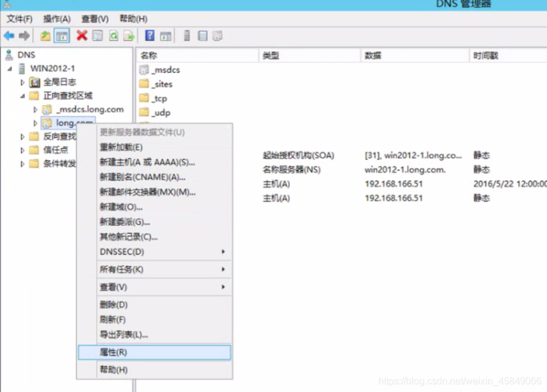The image size is (547, 392).
Task: Click the _msdcs folder icon in list
Action: pos(144,70)
